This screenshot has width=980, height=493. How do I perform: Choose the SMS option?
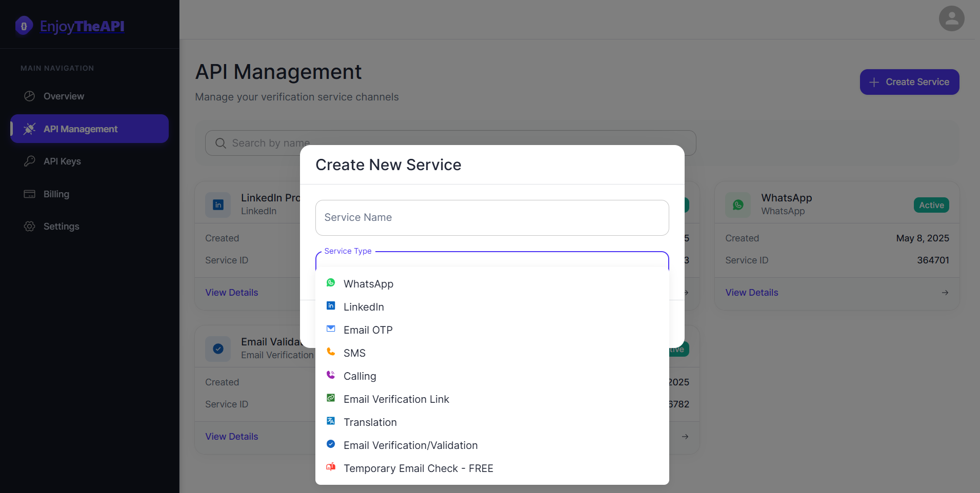point(492,353)
